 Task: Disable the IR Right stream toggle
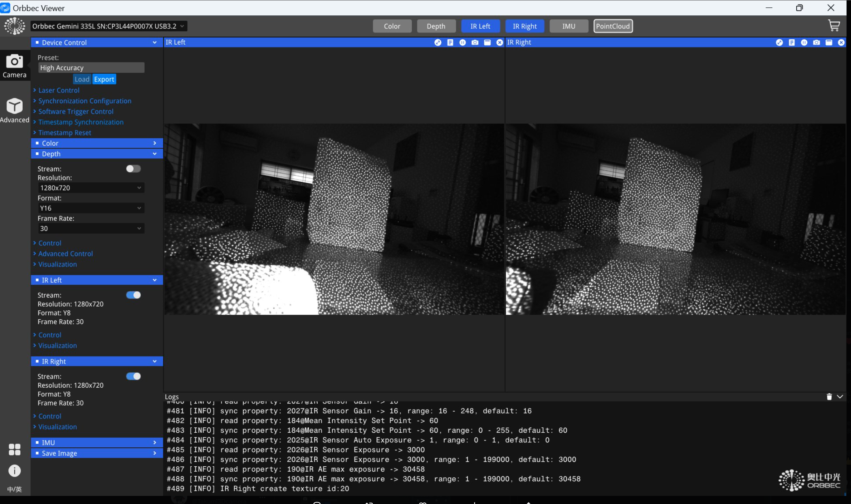point(133,376)
